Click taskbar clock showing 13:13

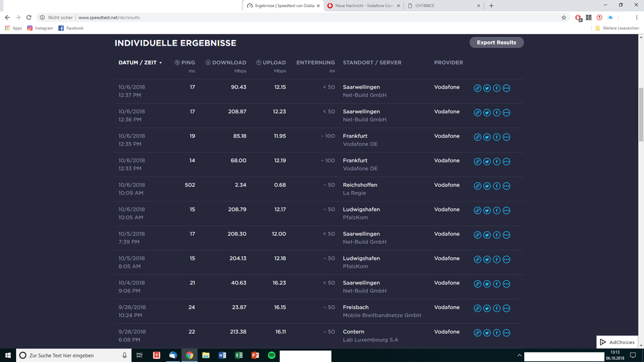pyautogui.click(x=615, y=356)
